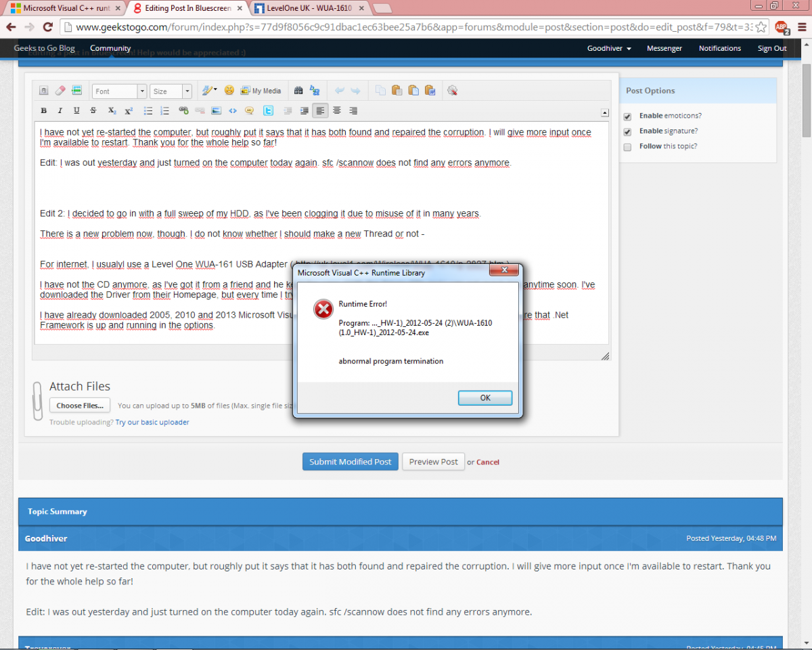Align text right
The height and width of the screenshot is (650, 812).
(353, 110)
